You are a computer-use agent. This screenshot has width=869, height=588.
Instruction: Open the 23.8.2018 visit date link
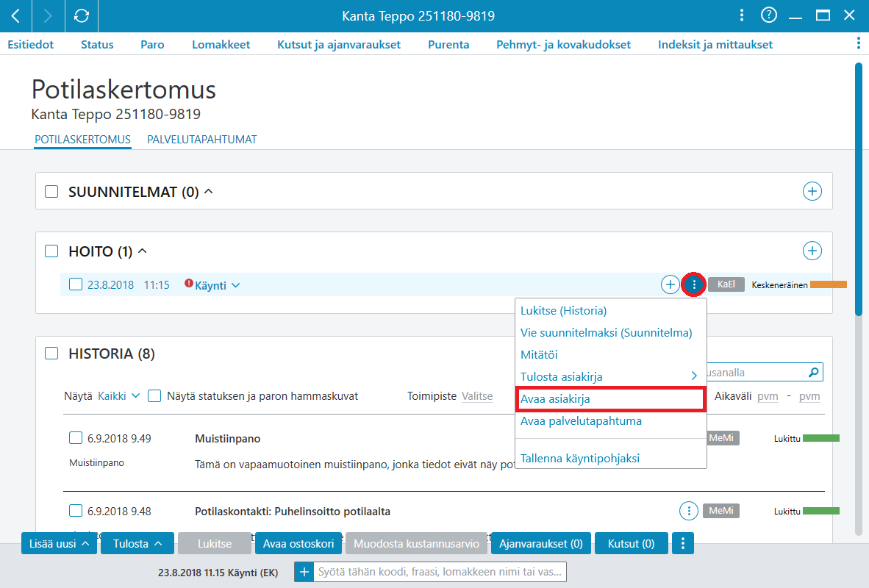110,285
